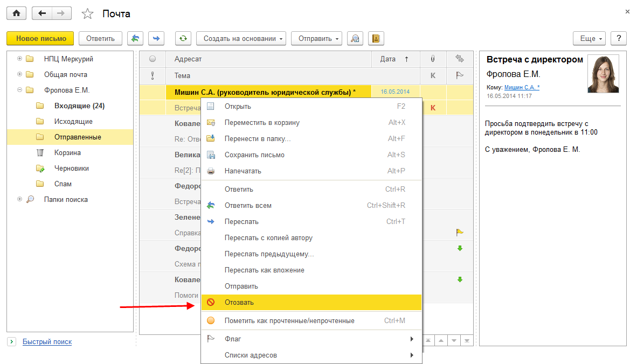The image size is (637, 364).
Task: Click the green refresh icon in toolbar
Action: (x=183, y=38)
